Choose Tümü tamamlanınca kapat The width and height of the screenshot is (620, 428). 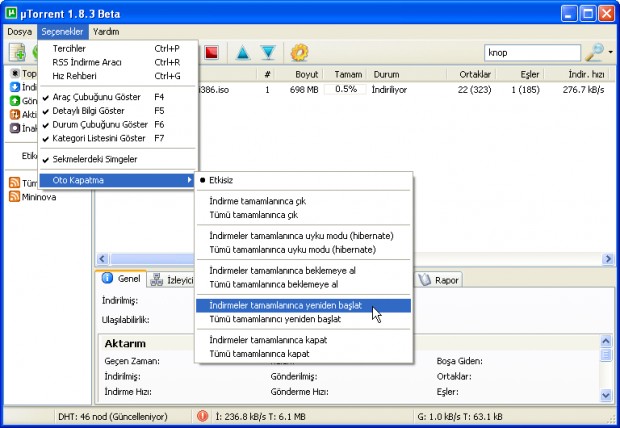(304, 354)
